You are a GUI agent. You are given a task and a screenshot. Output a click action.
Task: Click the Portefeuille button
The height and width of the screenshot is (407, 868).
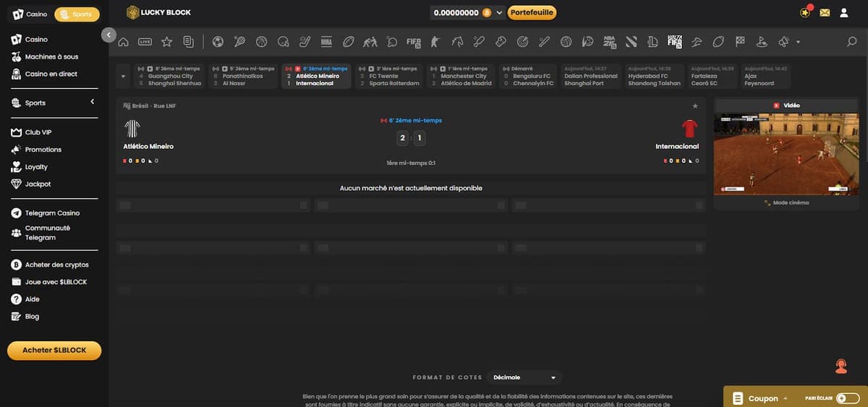532,13
